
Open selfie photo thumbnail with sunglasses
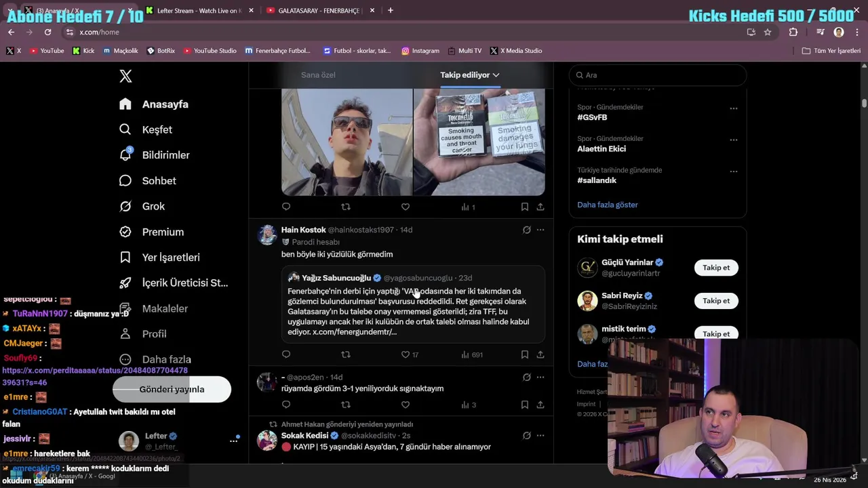point(347,142)
